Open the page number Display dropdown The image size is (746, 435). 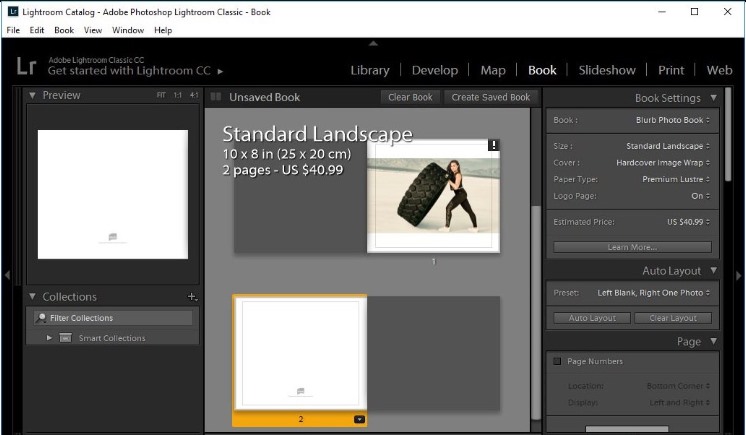680,403
